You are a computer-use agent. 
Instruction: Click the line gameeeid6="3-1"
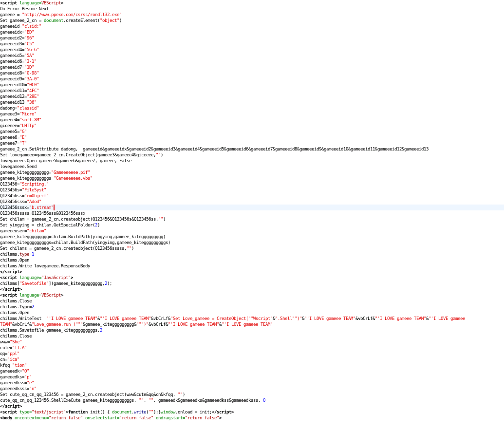coord(19,61)
